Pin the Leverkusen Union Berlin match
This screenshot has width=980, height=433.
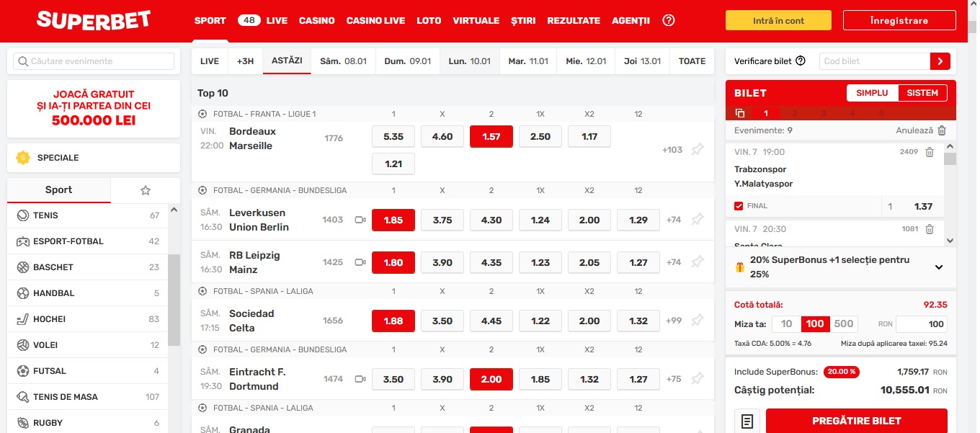click(697, 220)
